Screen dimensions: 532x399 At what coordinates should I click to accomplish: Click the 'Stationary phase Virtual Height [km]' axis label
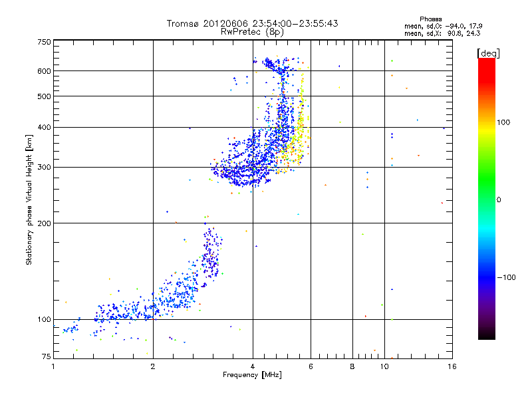tap(29, 199)
